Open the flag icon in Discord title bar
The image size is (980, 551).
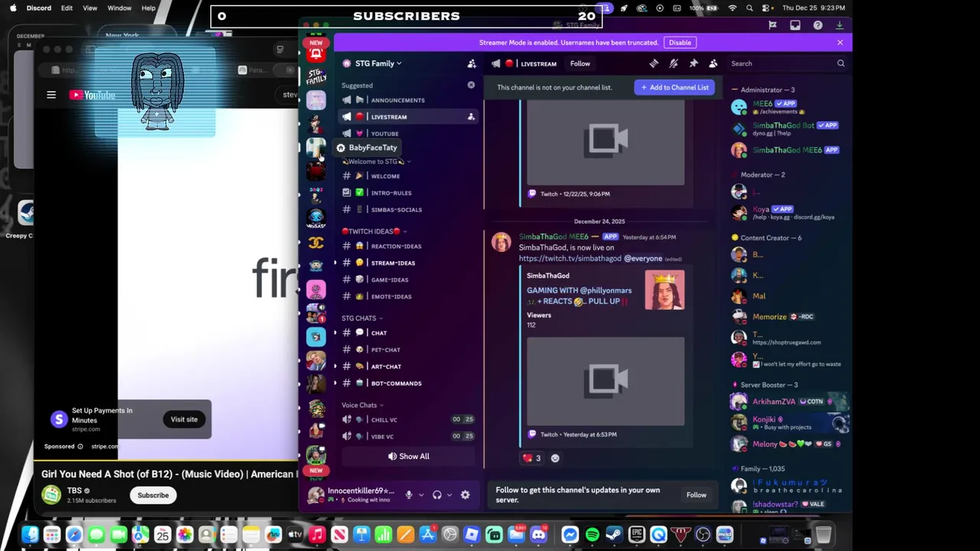coord(773,25)
